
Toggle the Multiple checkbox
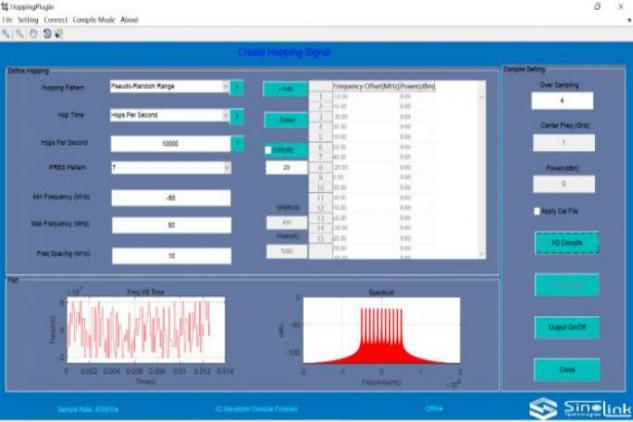point(268,150)
